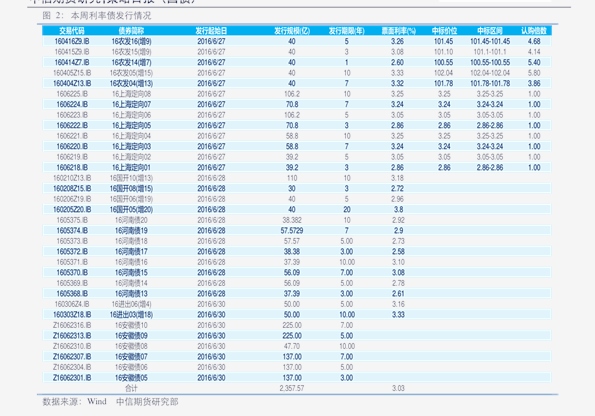Click the 合计 total row label
The height and width of the screenshot is (416, 595).
coord(131,388)
